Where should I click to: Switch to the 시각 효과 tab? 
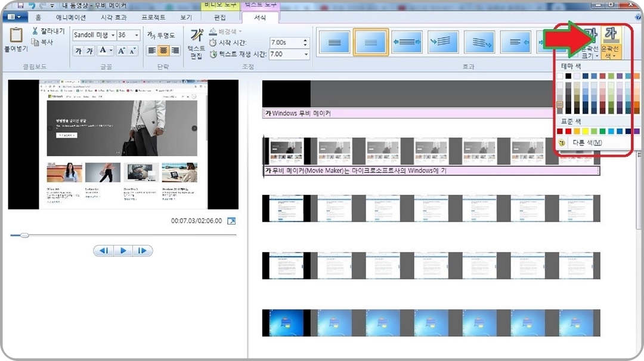114,17
